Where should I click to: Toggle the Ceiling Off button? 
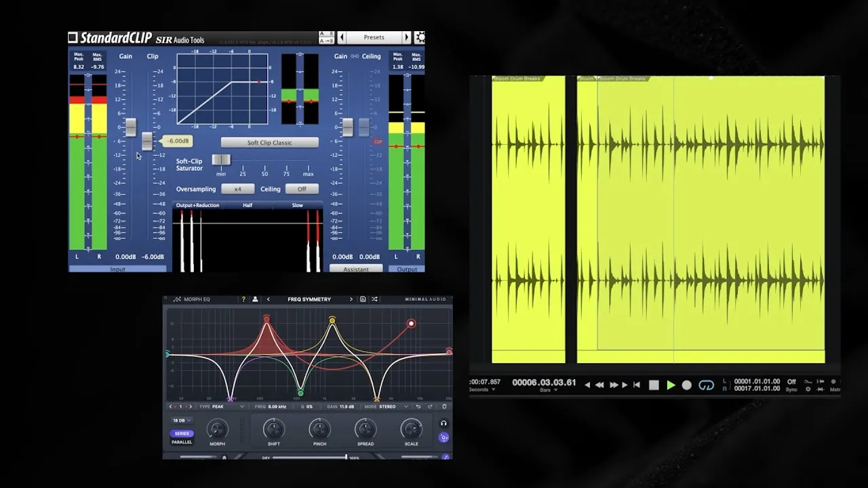(x=302, y=189)
